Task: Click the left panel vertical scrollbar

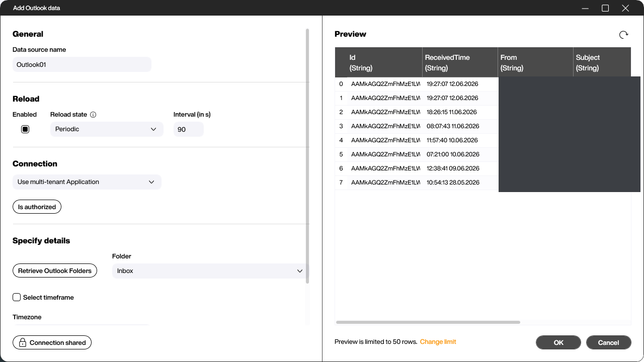Action: point(307,156)
